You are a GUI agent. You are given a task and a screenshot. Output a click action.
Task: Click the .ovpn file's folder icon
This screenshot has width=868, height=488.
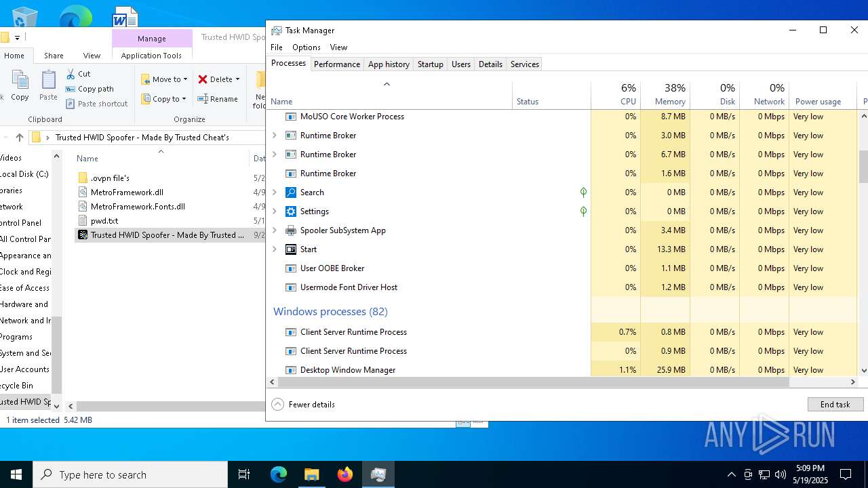pyautogui.click(x=83, y=178)
